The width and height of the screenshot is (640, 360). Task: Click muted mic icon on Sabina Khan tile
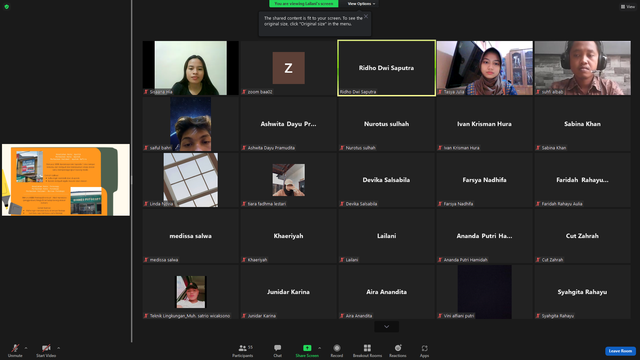tap(538, 148)
